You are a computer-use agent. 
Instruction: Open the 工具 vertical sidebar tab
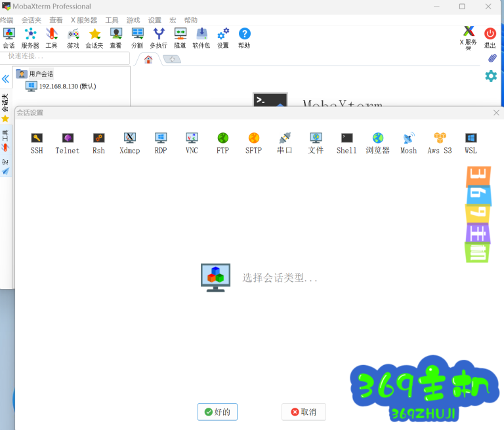coord(5,141)
